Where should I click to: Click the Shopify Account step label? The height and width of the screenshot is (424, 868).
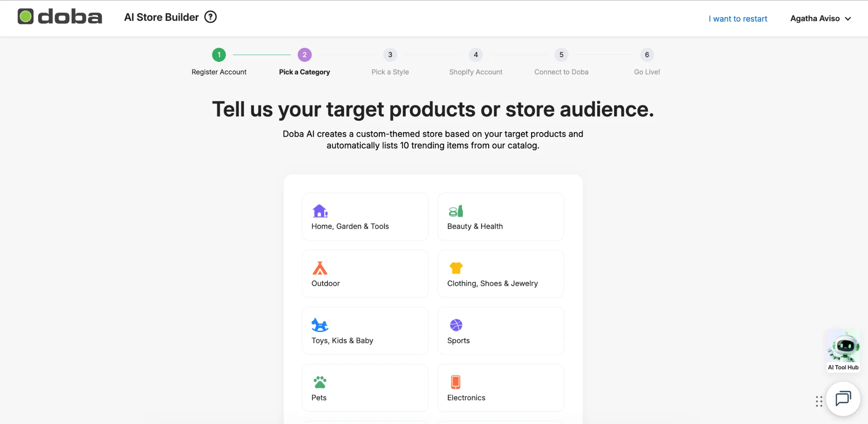point(476,72)
